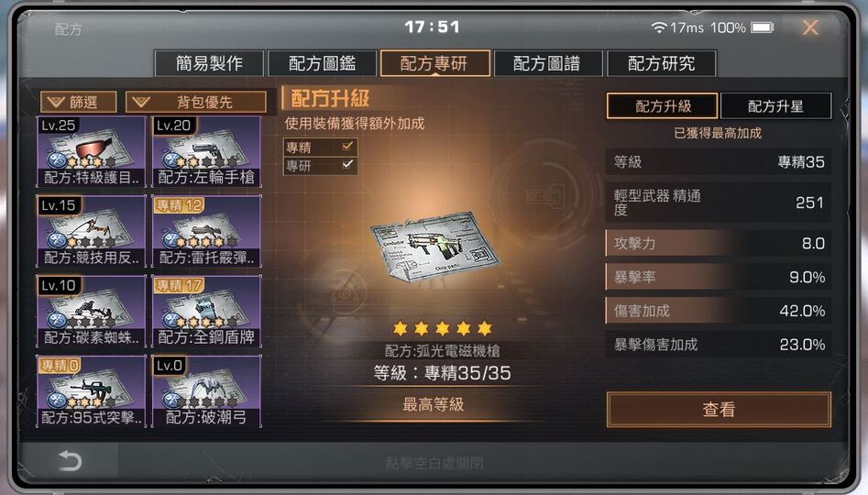Screen dimensions: 868x495
Task: Choose the 破潮弓 recipe card
Action: point(206,390)
